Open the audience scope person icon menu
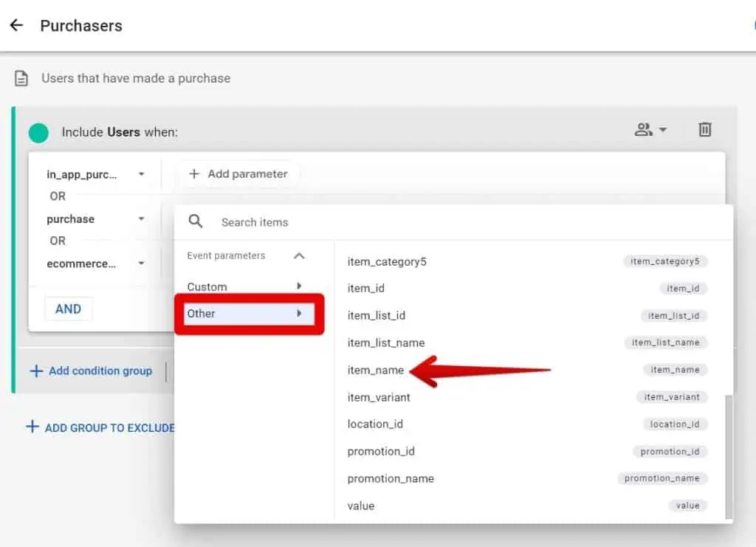The width and height of the screenshot is (756, 547). coord(648,128)
